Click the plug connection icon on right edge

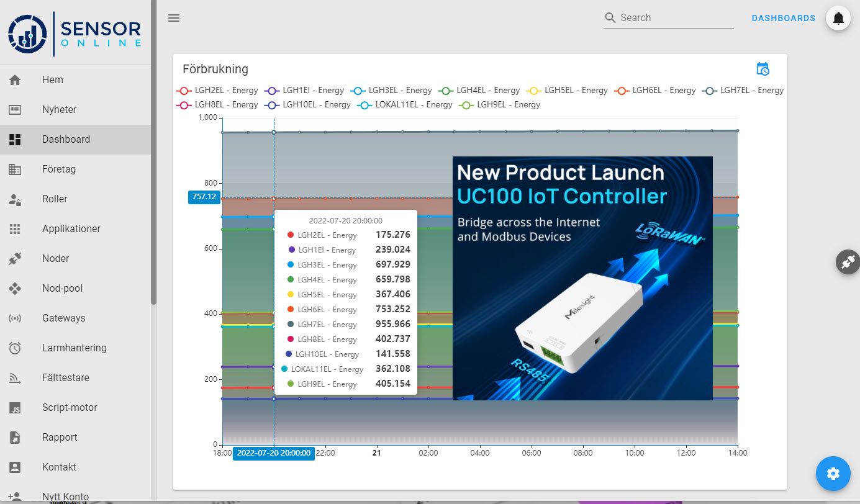click(848, 262)
